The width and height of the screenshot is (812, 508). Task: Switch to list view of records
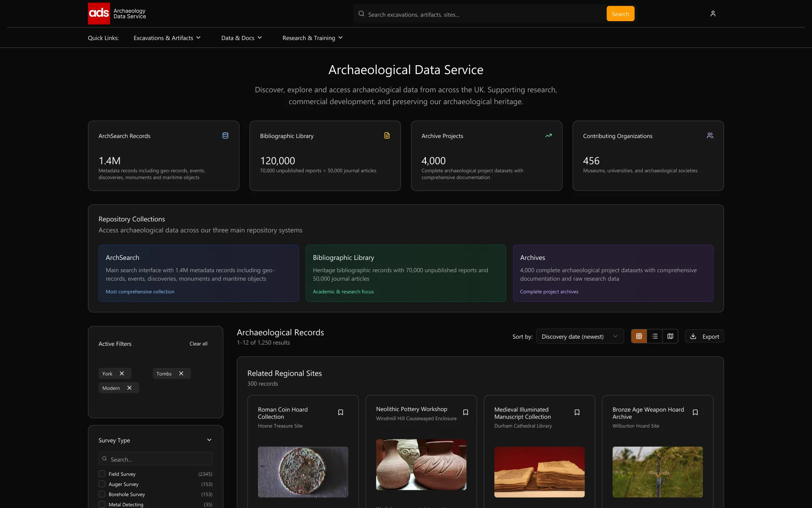(x=654, y=336)
